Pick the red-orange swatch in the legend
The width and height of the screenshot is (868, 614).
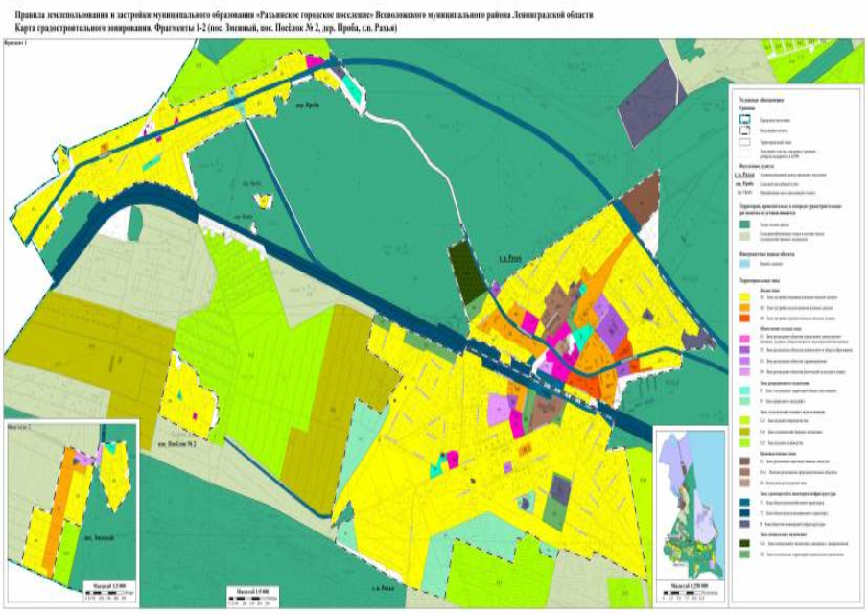coord(745,319)
